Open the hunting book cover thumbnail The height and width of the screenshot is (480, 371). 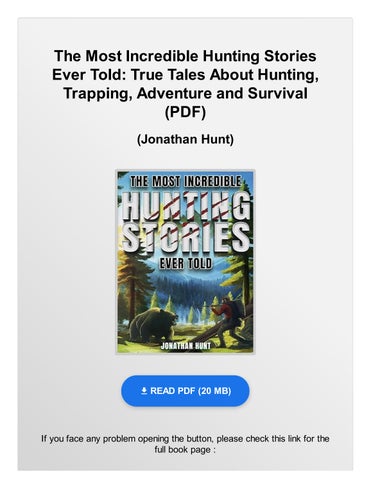click(x=185, y=262)
